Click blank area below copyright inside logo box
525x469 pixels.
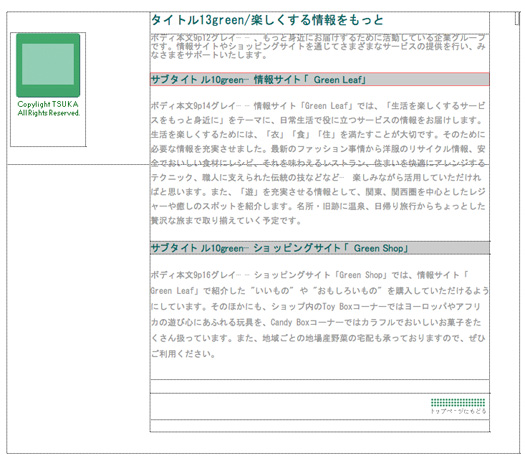(x=48, y=131)
